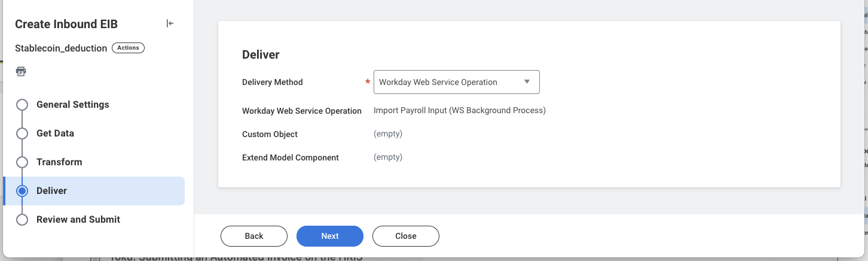Collapse the Create Inbound EIB side panel

coord(170,23)
